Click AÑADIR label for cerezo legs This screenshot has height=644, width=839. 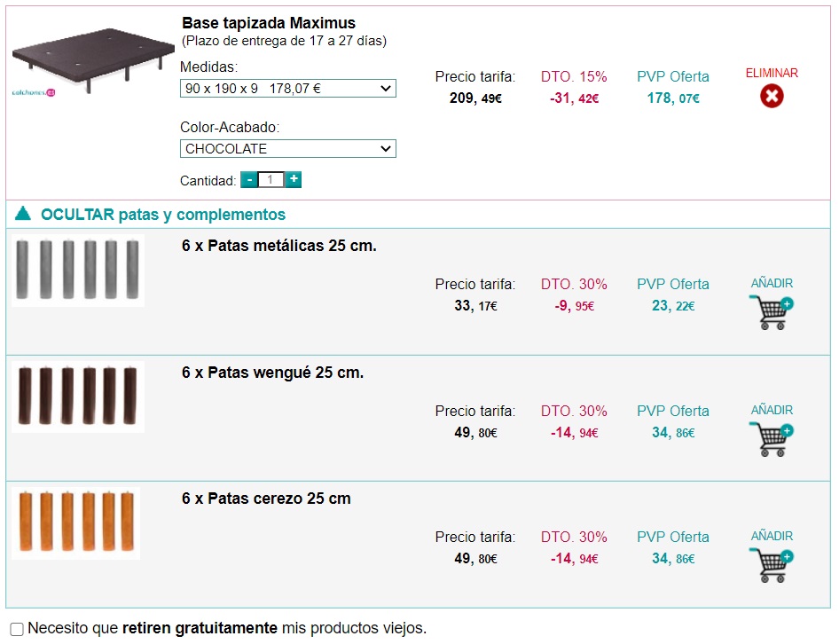tap(772, 537)
